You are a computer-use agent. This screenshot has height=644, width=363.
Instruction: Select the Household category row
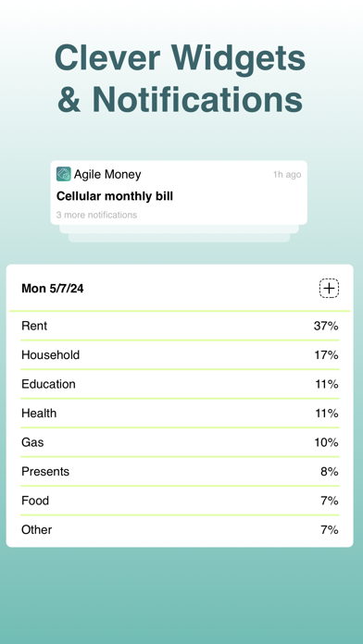[180, 355]
